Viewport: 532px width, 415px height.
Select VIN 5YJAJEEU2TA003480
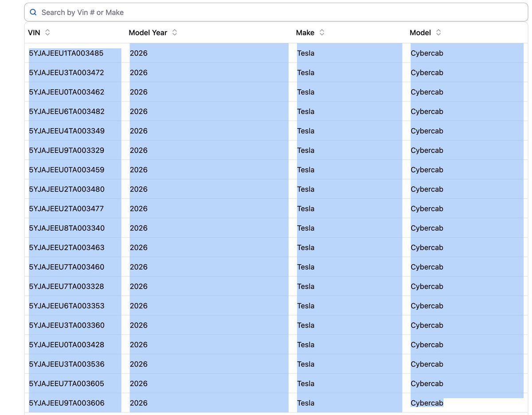pyautogui.click(x=66, y=189)
